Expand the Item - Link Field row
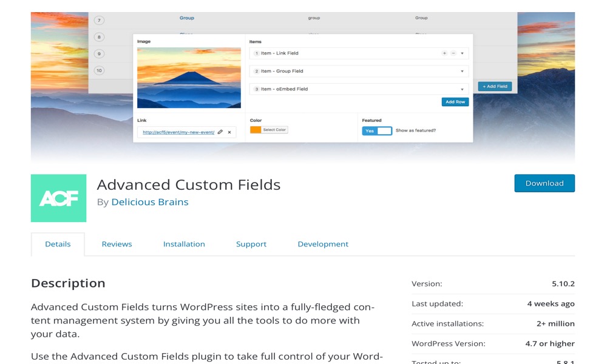 click(462, 53)
